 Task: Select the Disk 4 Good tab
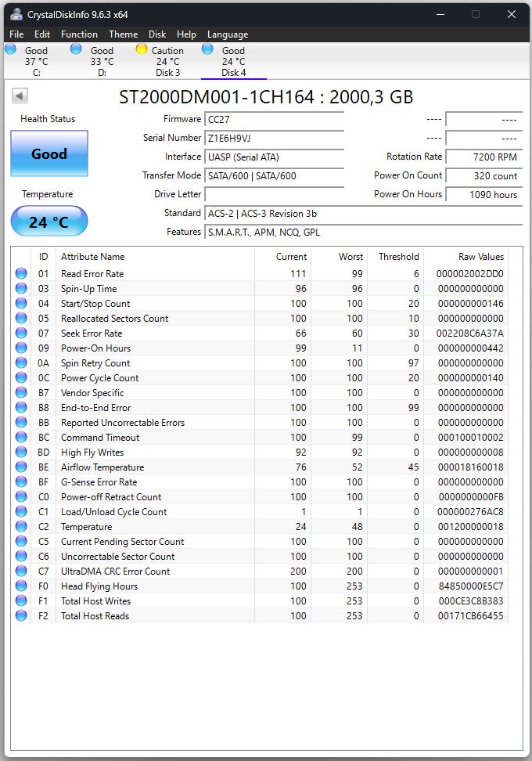234,61
